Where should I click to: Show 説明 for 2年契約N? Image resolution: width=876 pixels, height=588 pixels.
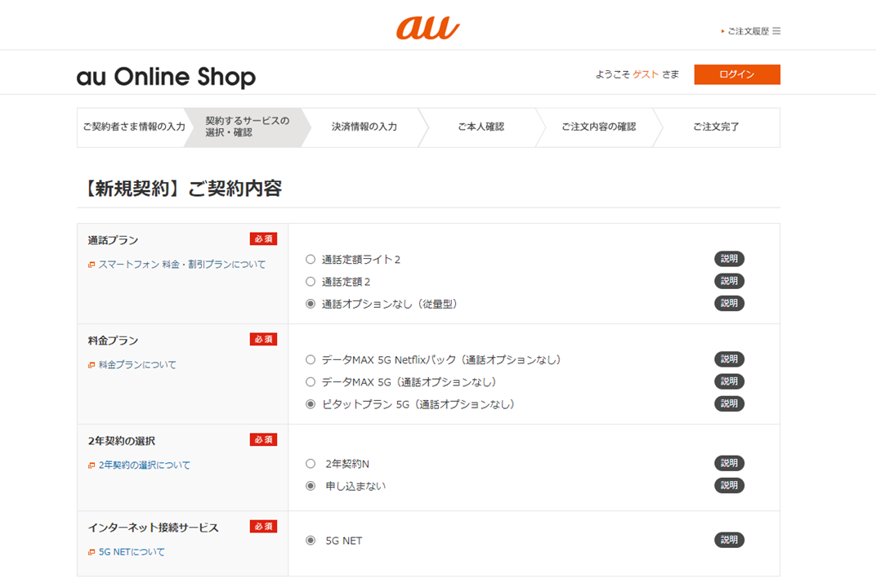[x=729, y=463]
